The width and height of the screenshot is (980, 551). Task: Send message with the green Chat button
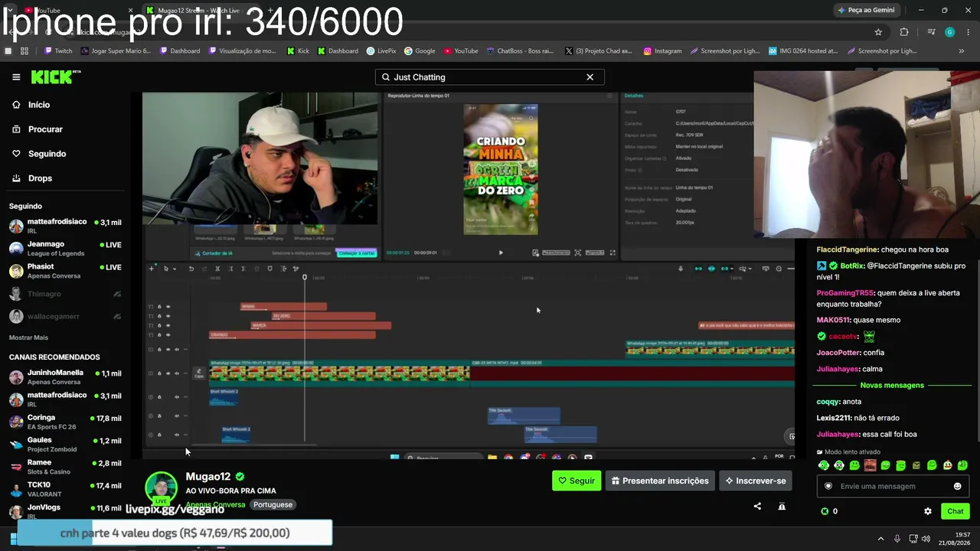click(955, 511)
